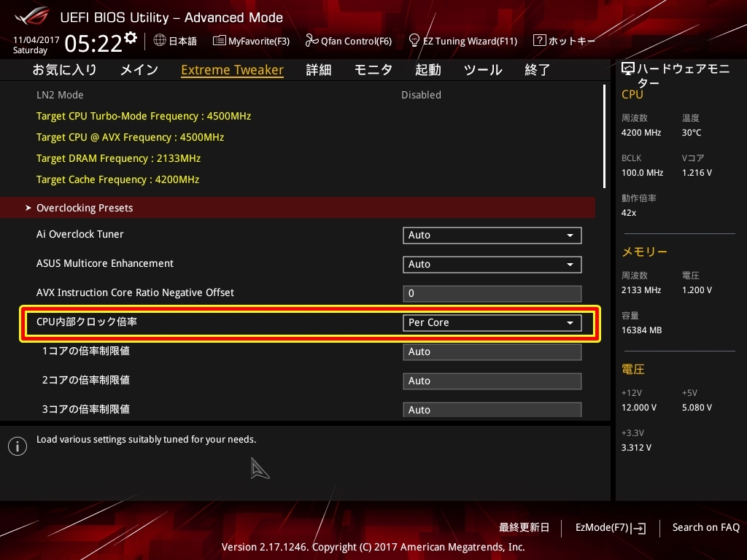
Task: Click the globe language icon
Action: [x=160, y=41]
